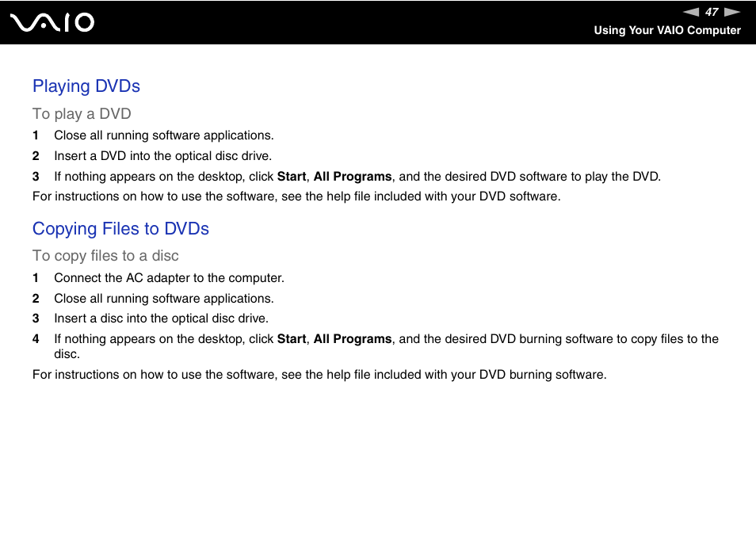
Task: Select step 1 Close all running software applications
Action: [163, 135]
